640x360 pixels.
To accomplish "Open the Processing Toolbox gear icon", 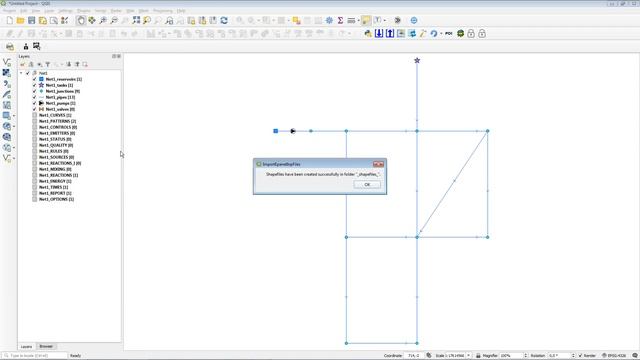I will (x=329, y=20).
